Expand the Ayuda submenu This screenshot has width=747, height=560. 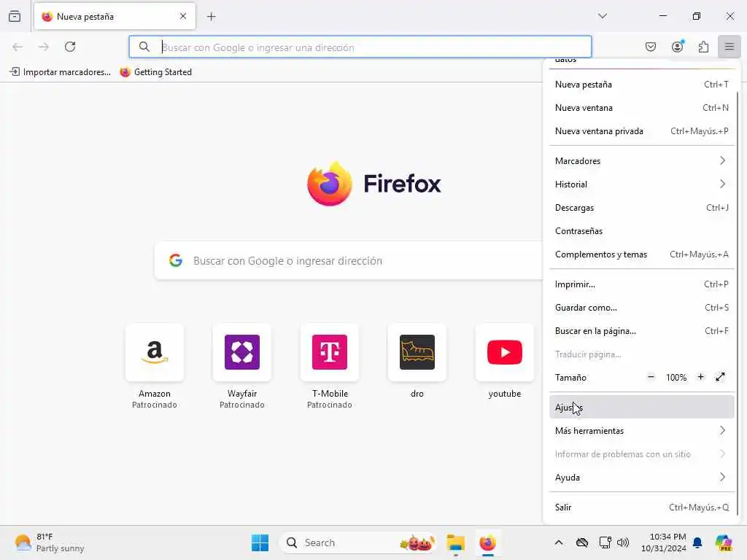click(641, 477)
